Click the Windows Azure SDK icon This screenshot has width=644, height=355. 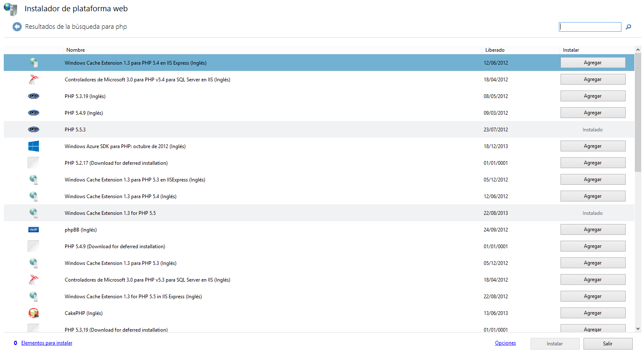pyautogui.click(x=33, y=146)
